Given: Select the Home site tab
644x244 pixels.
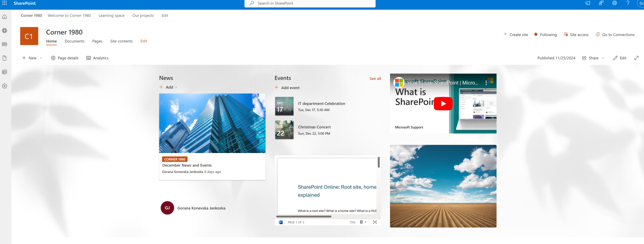Looking at the screenshot, I should pyautogui.click(x=51, y=41).
